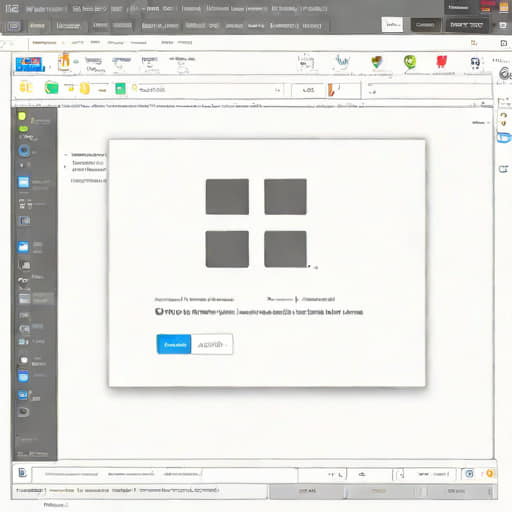This screenshot has height=512, width=512.
Task: Click the dark headset-like icon in the ribbon
Action: 475,63
